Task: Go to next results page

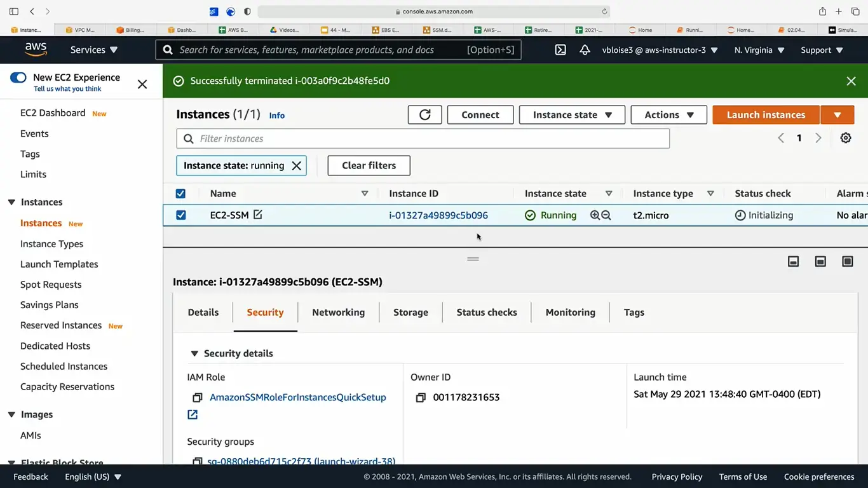Action: pyautogui.click(x=818, y=138)
